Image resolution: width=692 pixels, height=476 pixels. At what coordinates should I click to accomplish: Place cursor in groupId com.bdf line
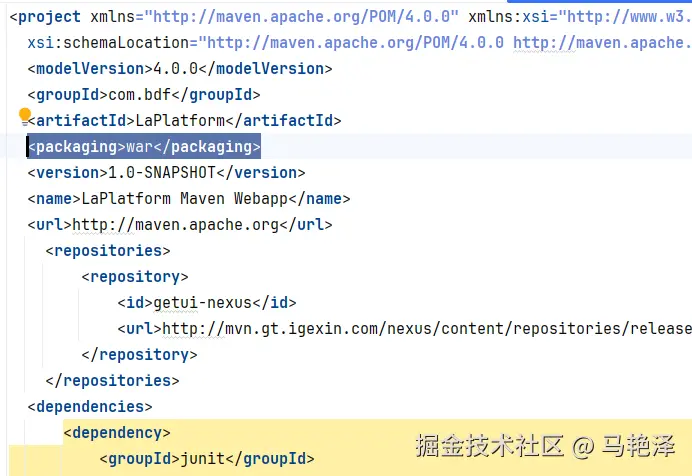(144, 95)
